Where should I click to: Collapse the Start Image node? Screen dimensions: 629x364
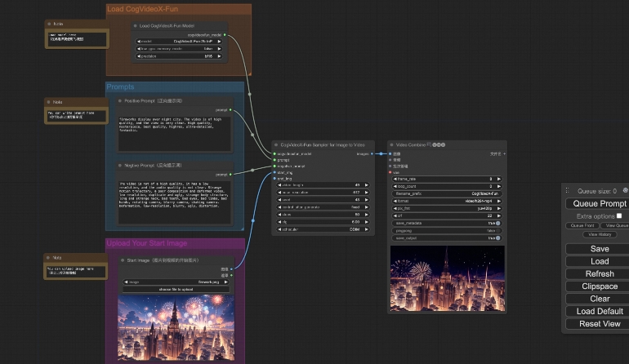pyautogui.click(x=123, y=260)
